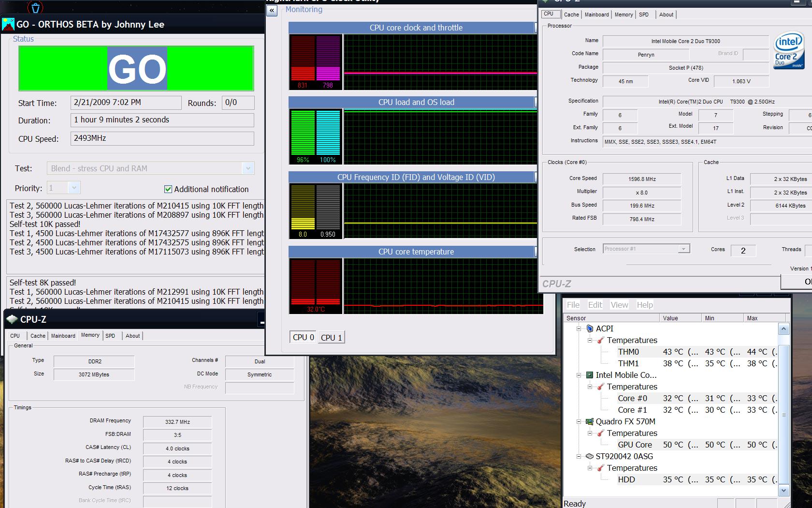The height and width of the screenshot is (508, 812).
Task: Open Mainboard tab in top CPU-Z window
Action: point(597,15)
